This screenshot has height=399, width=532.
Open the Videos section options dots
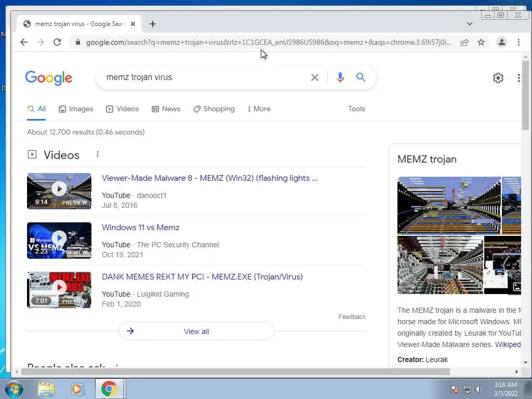tap(97, 154)
